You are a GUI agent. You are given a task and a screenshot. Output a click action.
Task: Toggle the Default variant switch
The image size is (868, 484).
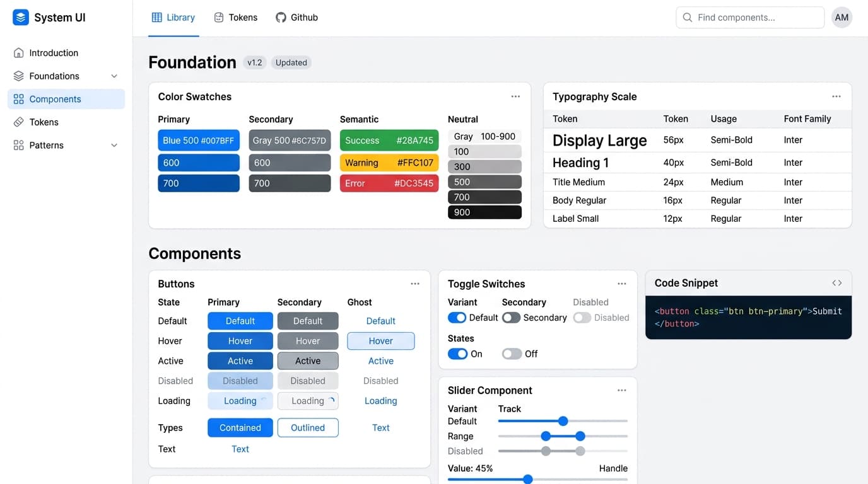457,318
